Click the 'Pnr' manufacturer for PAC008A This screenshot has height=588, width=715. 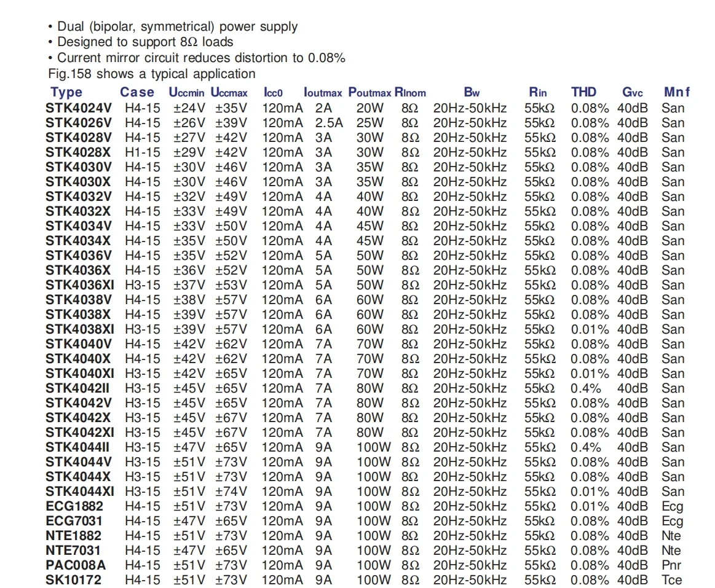671,565
